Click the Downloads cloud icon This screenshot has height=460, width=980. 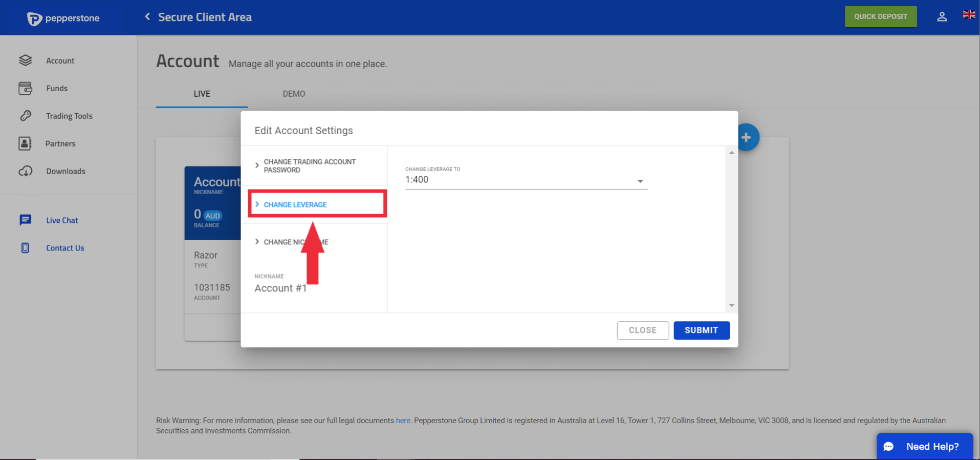pos(25,171)
